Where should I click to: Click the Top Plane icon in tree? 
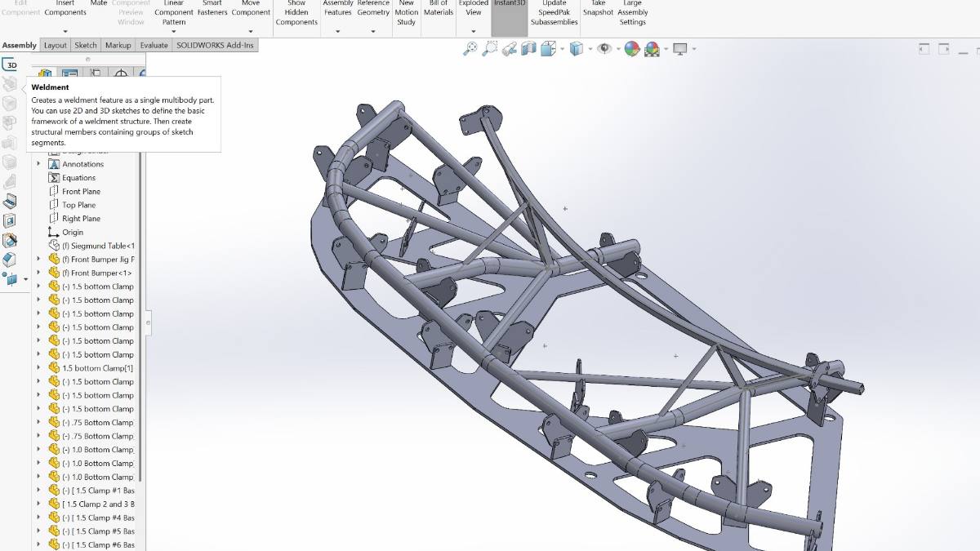click(55, 205)
